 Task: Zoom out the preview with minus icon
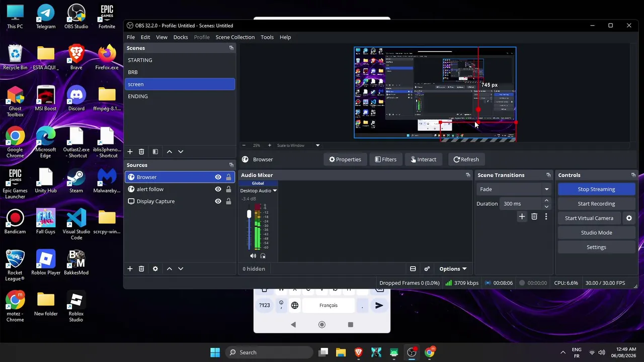click(244, 145)
